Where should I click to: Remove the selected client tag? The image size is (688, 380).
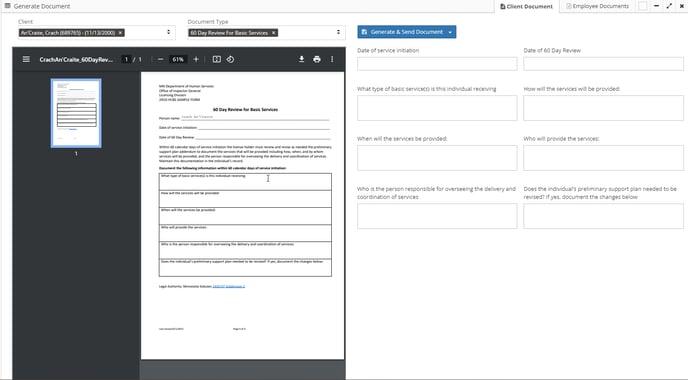tap(120, 33)
